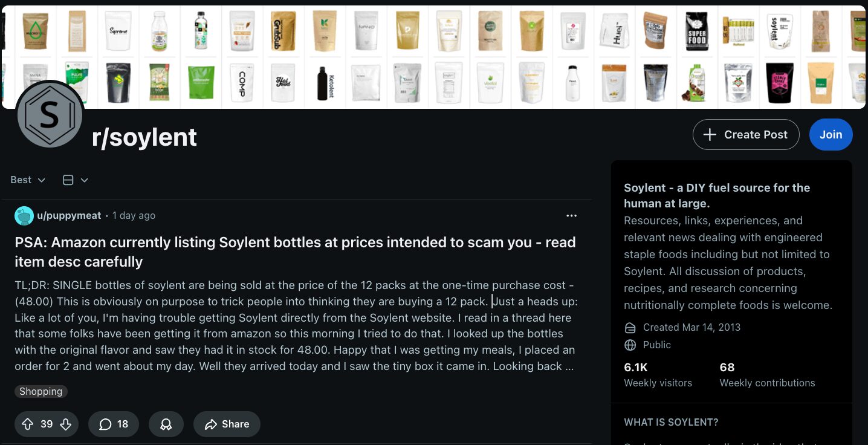The image size is (868, 445).
Task: Downvote the Amazon Soylent PSA post
Action: tap(66, 424)
